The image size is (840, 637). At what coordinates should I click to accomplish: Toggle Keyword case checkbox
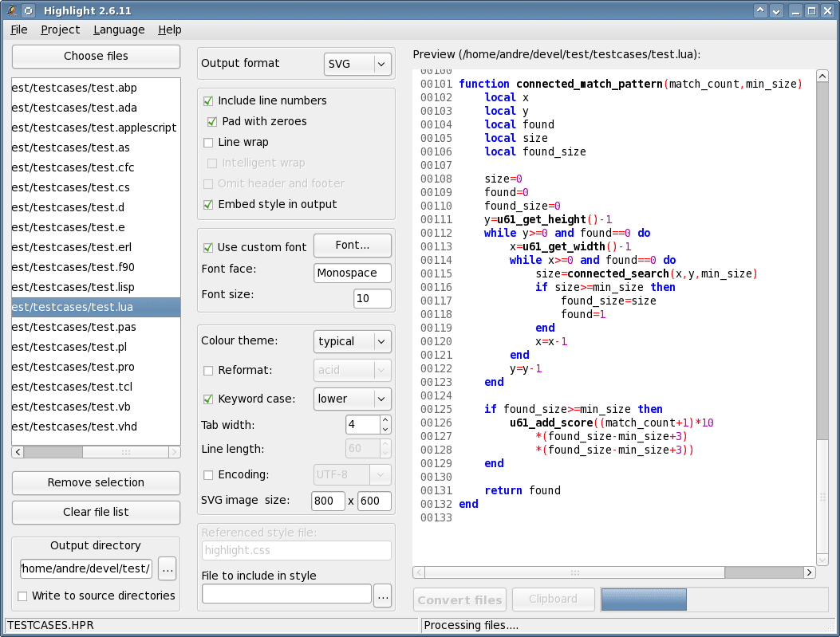click(208, 399)
